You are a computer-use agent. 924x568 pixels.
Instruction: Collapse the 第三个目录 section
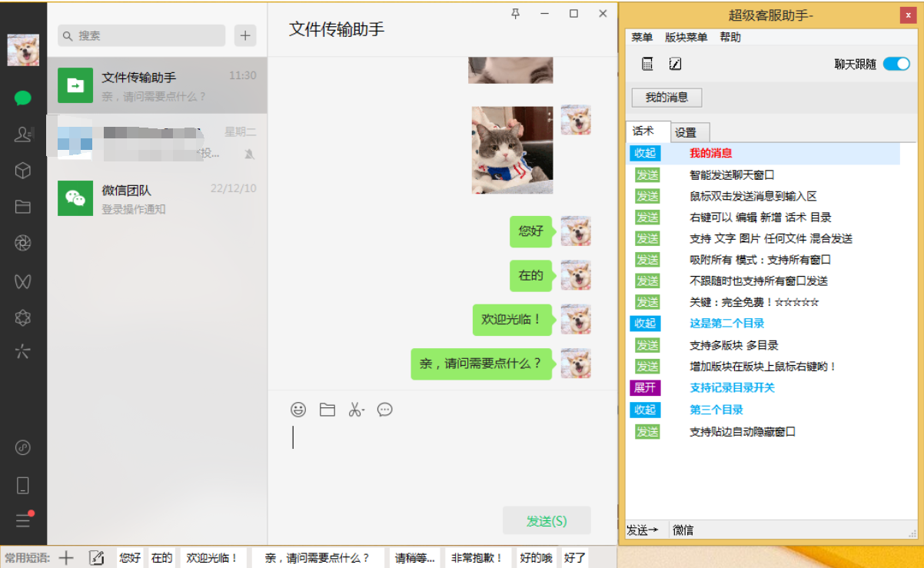tap(646, 410)
